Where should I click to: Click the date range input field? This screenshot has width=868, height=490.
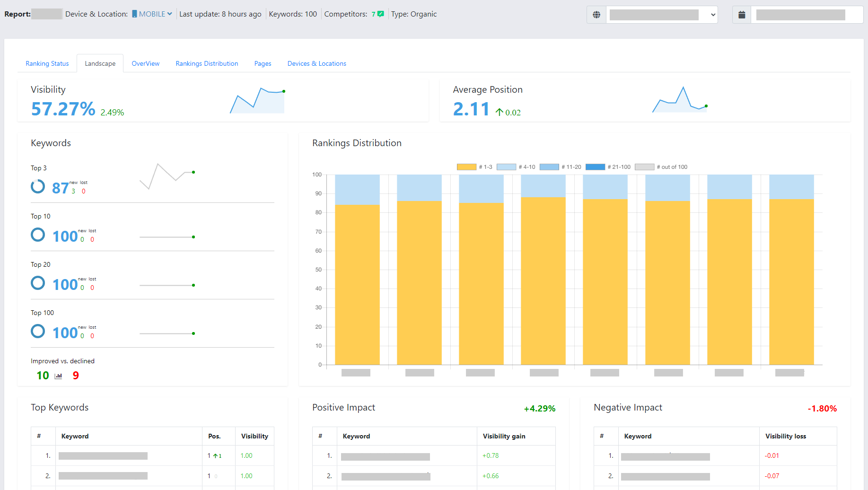807,15
